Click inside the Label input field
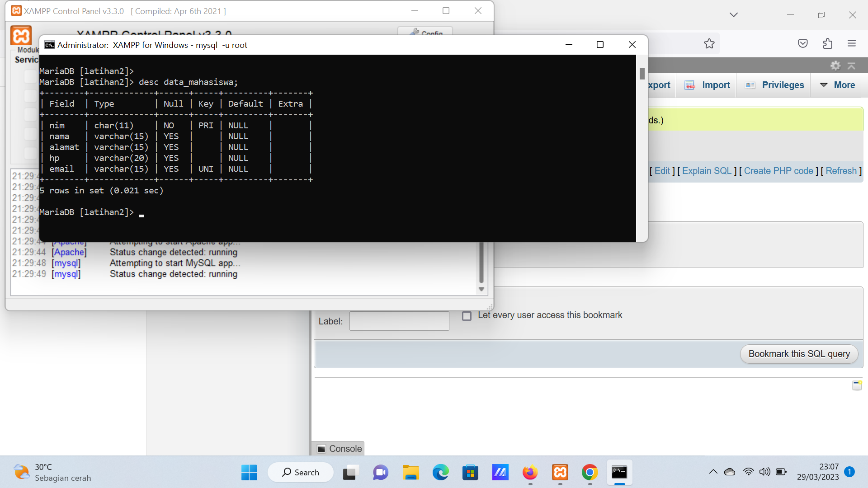The image size is (868, 488). [399, 321]
